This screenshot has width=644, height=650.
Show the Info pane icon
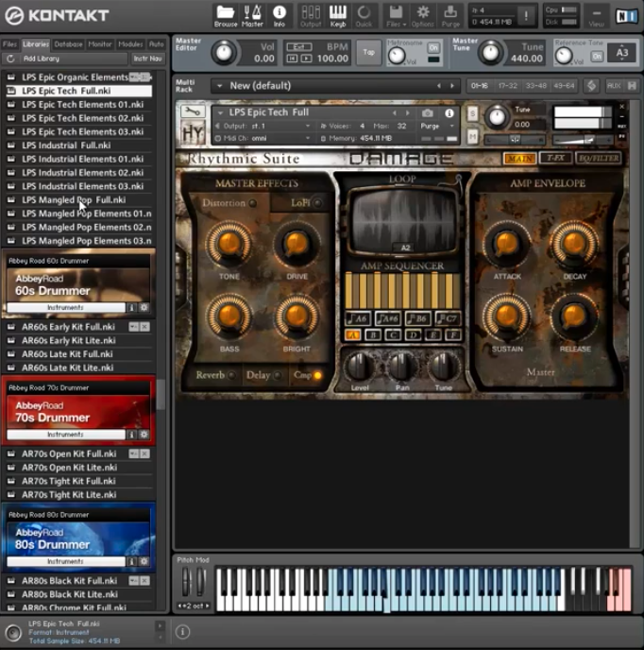(280, 16)
